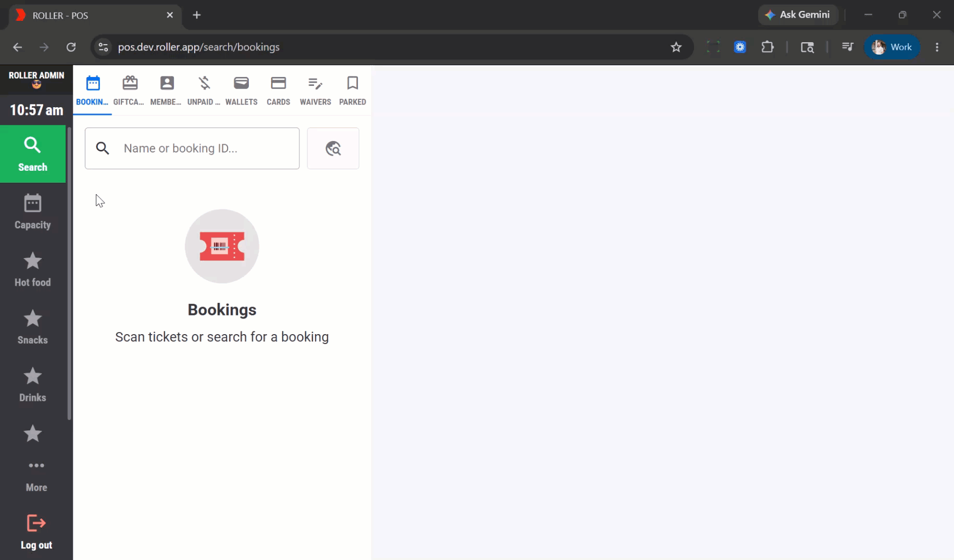This screenshot has height=560, width=954.
Task: Click the 10:57 am clock display
Action: point(36,110)
